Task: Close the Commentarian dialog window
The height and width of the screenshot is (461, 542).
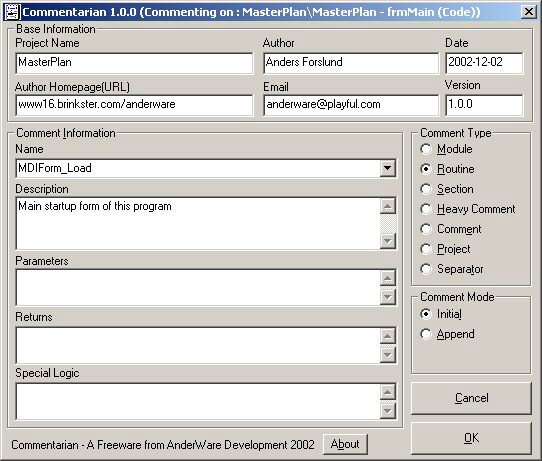Action: coord(529,12)
